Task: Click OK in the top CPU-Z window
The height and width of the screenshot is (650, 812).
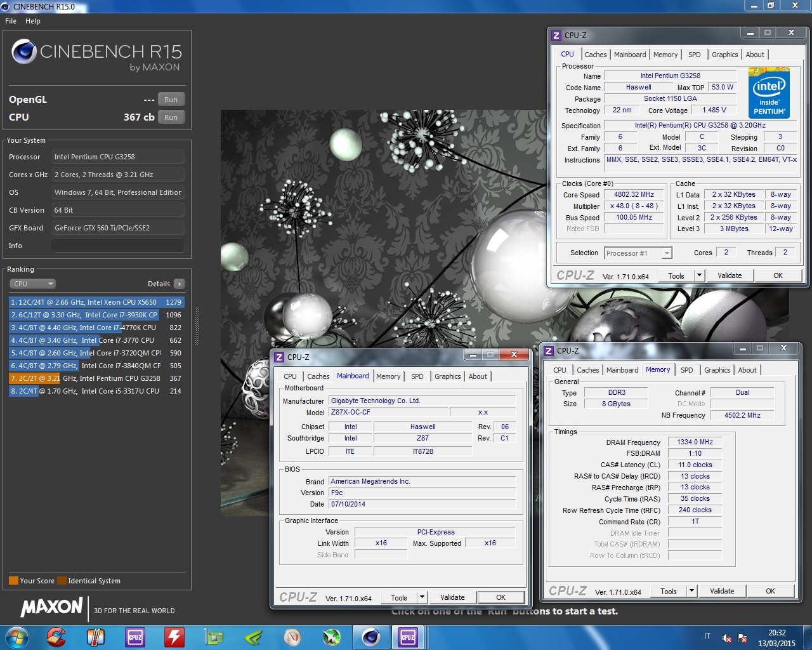Action: 778,275
